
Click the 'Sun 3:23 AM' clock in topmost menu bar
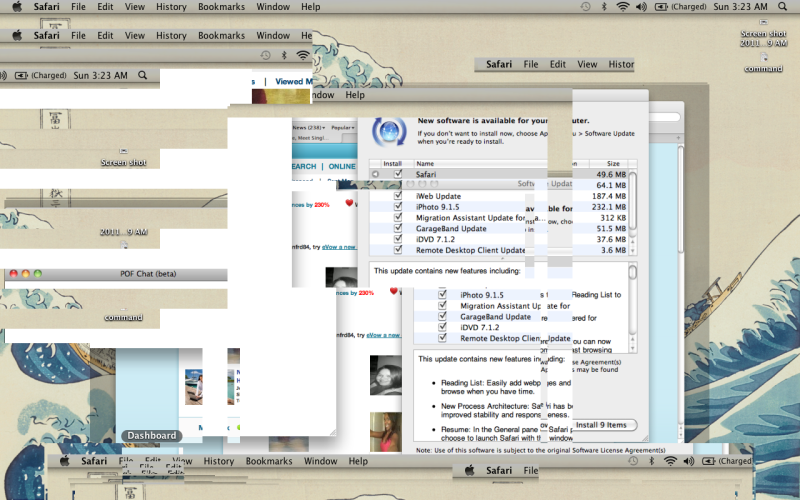[x=740, y=7]
